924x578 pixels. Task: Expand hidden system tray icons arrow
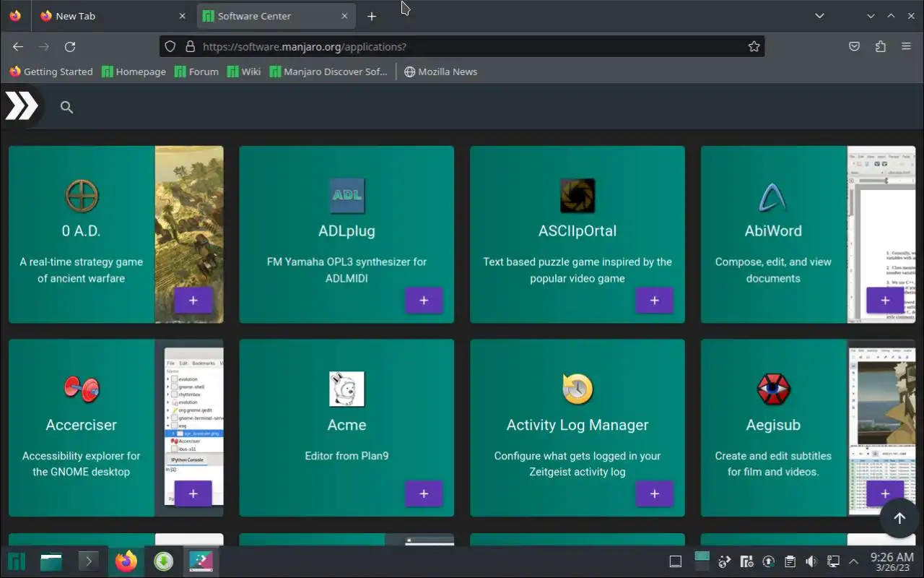[x=854, y=561]
